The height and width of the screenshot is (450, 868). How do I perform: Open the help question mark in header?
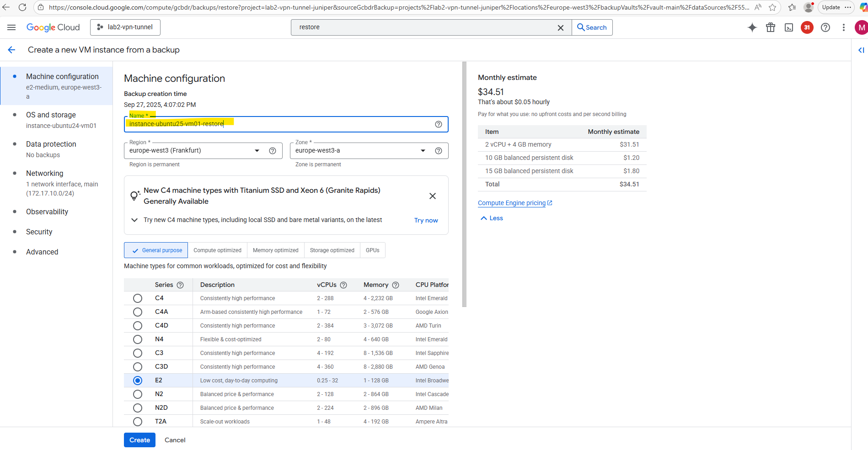825,27
